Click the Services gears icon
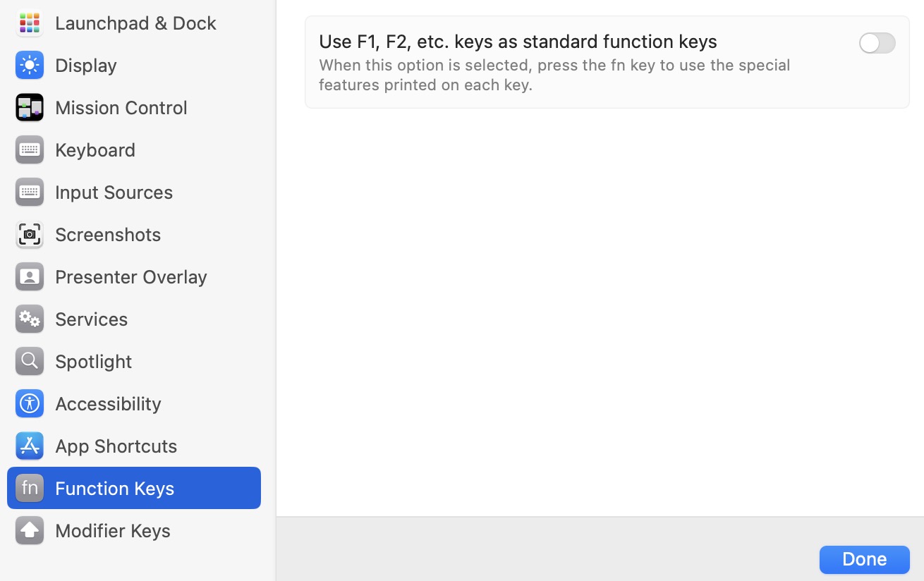This screenshot has width=924, height=581. pyautogui.click(x=30, y=319)
